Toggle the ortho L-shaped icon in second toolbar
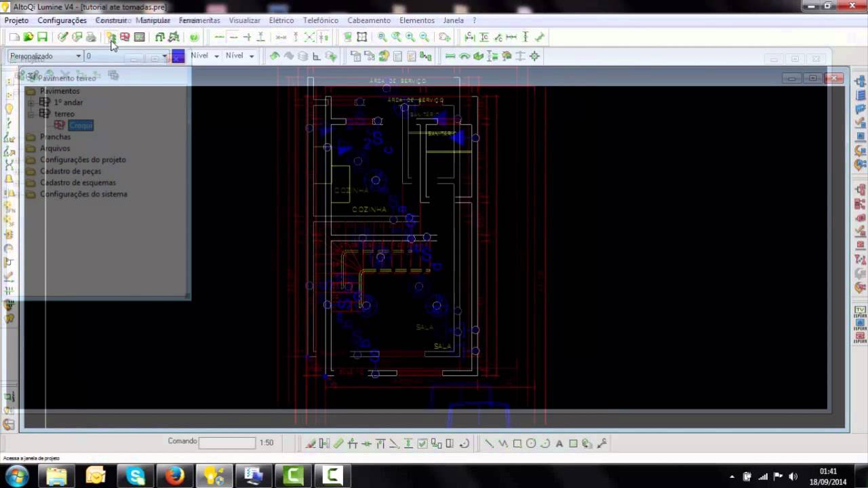 coord(316,56)
